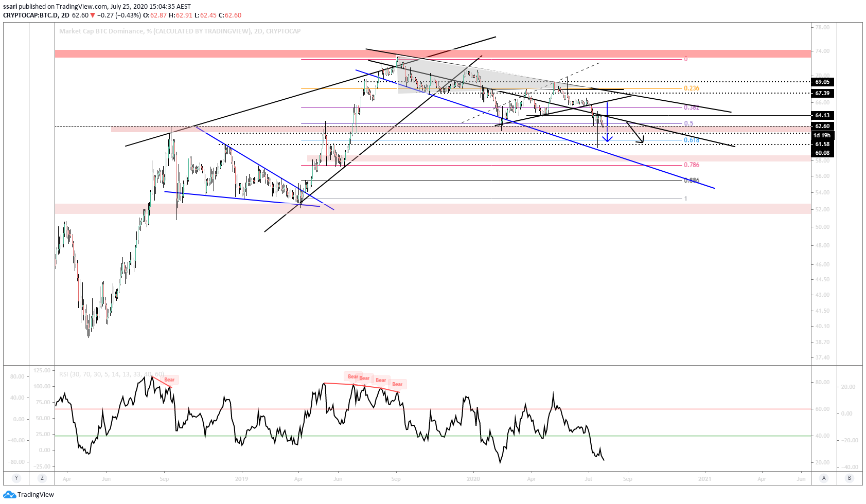
Task: Click the 0.382 Fibonacci level label
Action: [692, 107]
